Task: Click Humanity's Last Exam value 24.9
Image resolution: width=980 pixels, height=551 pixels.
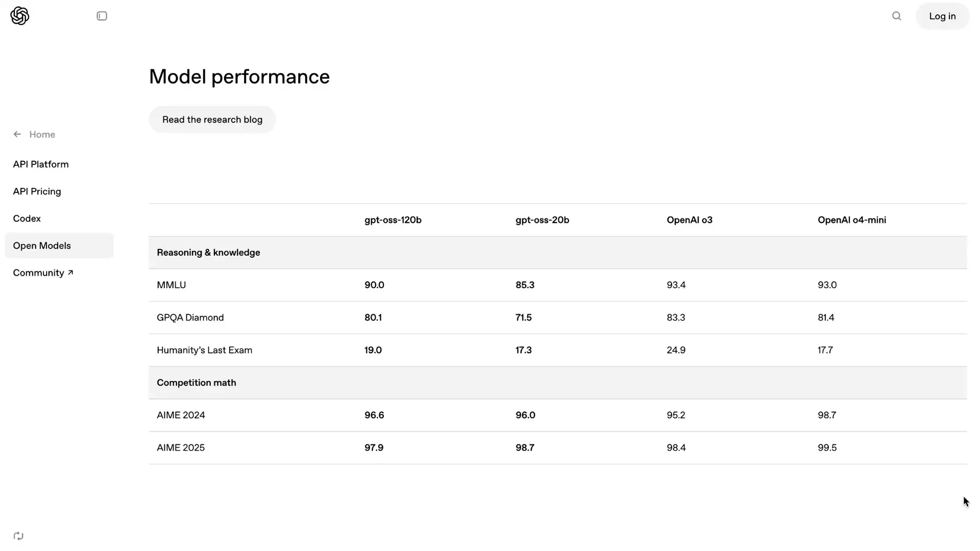Action: [x=676, y=350]
